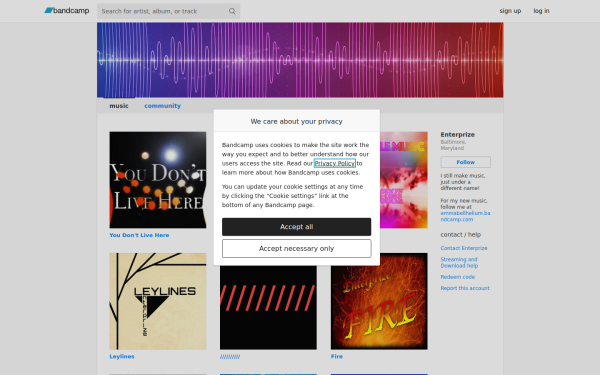Click the Leylines title link
The height and width of the screenshot is (375, 600).
(x=122, y=356)
